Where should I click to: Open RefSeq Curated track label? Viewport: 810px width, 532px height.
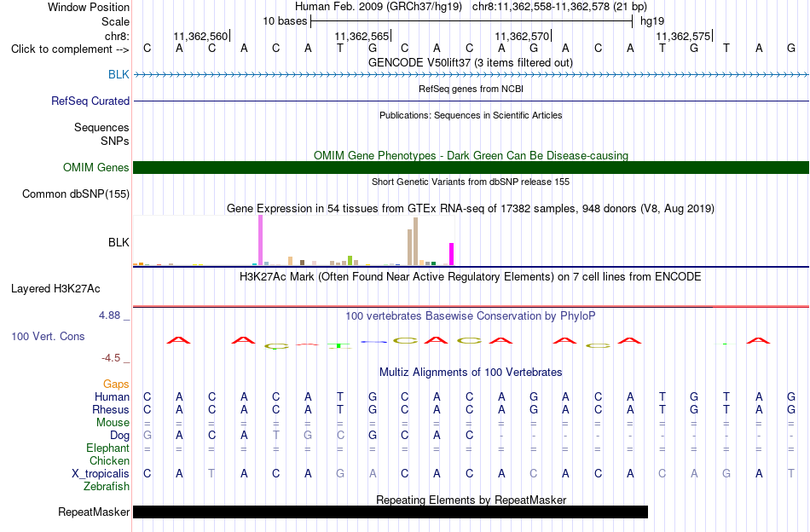pyautogui.click(x=90, y=101)
